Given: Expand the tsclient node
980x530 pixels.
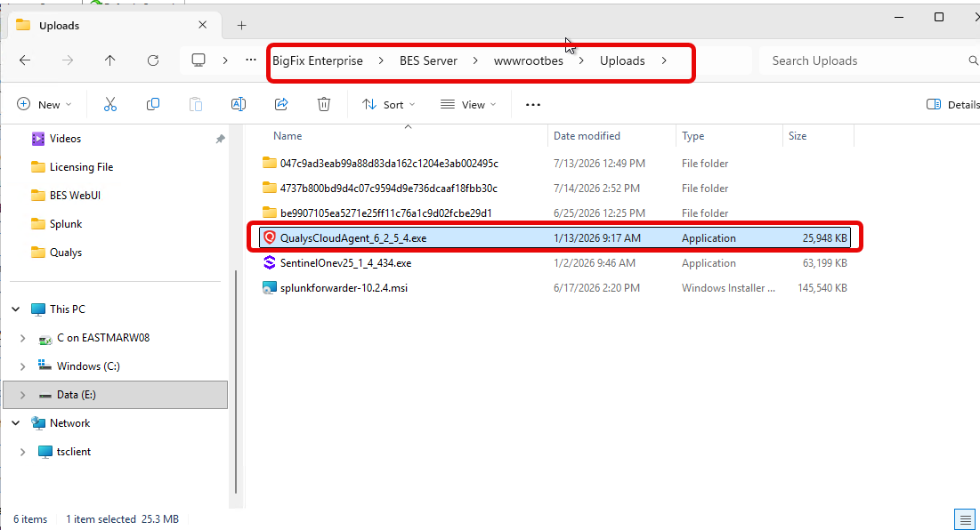Looking at the screenshot, I should 23,452.
